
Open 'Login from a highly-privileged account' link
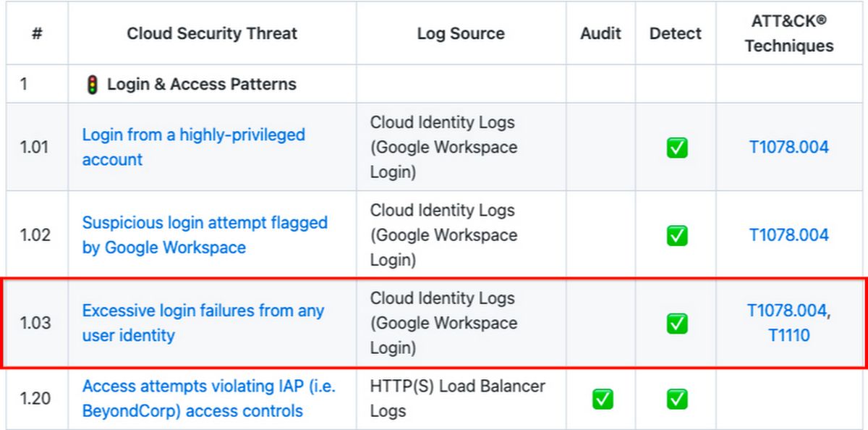194,147
